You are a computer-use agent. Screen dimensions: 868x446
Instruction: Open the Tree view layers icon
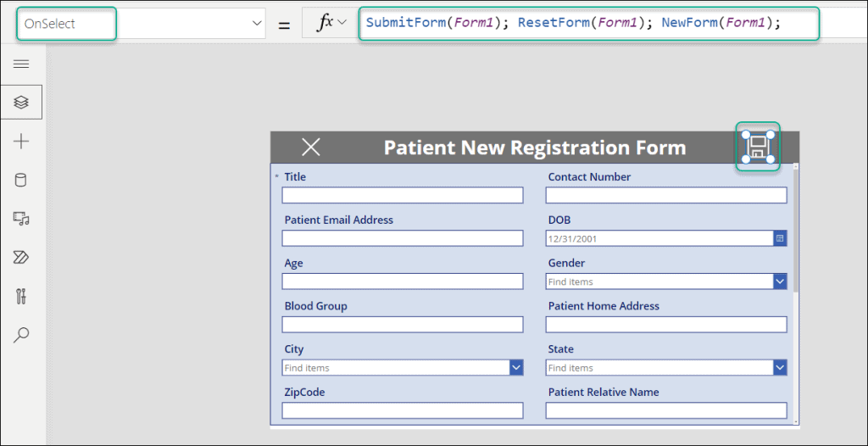21,103
